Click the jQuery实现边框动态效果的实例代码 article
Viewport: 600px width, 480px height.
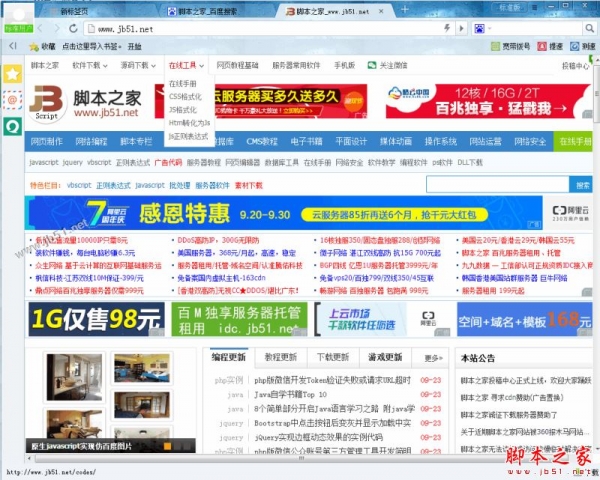[318, 437]
